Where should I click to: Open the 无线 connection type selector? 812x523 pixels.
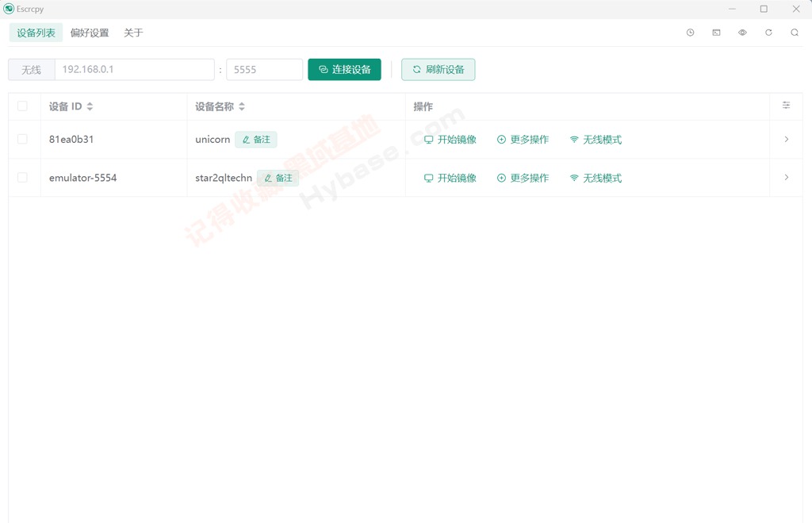point(30,69)
